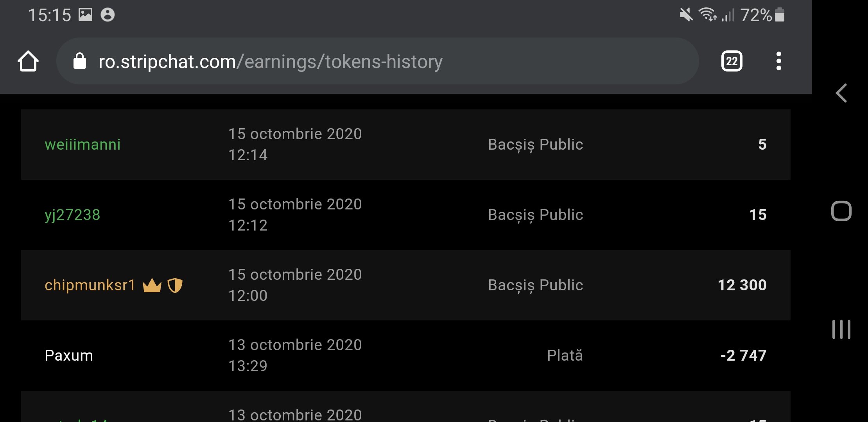
Task: Tap the browser home icon
Action: [28, 61]
